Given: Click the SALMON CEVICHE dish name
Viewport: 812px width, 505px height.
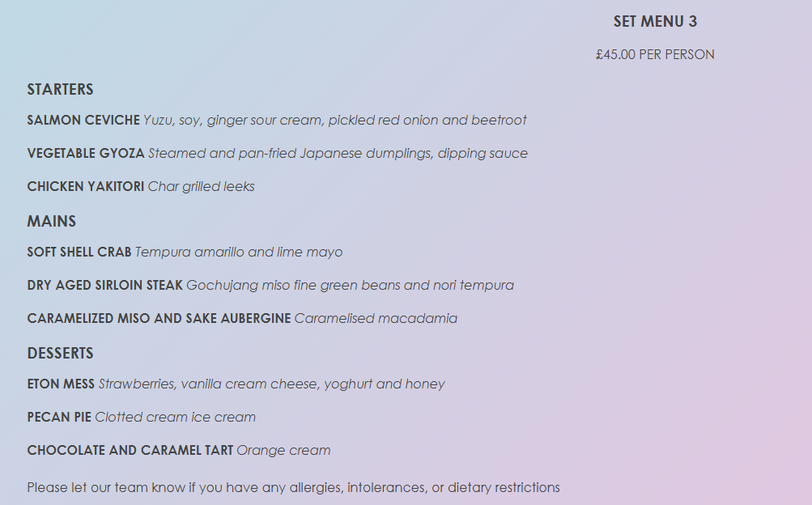Looking at the screenshot, I should (x=83, y=121).
